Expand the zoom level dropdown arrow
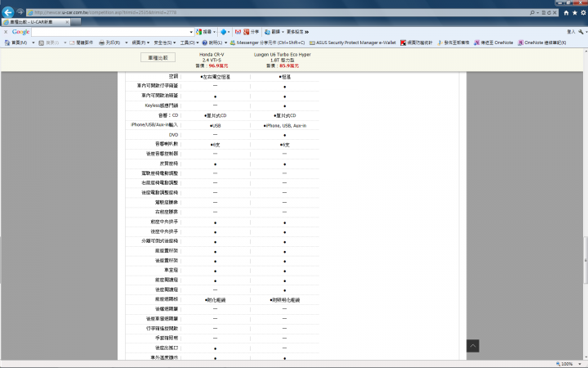 click(580, 364)
